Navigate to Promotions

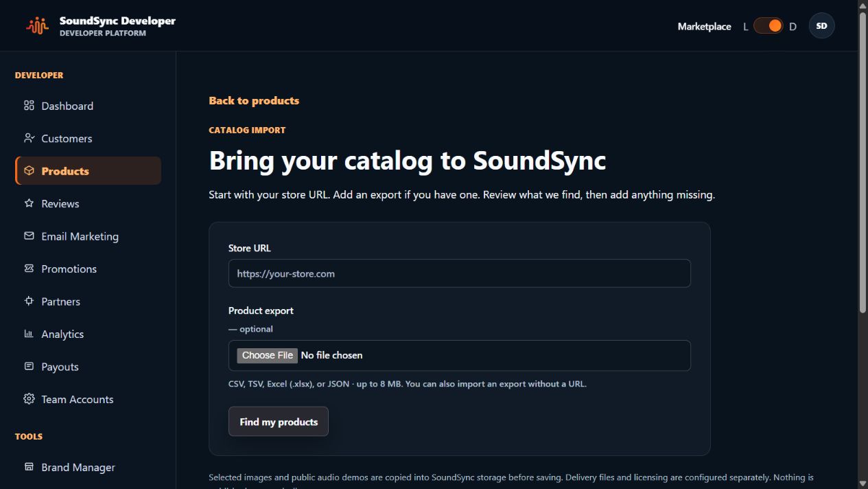coord(88,269)
